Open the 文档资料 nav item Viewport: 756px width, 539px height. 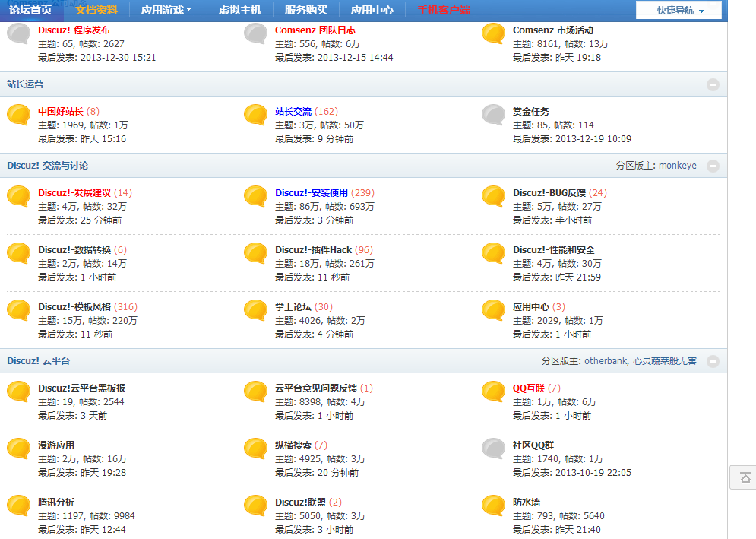point(96,10)
